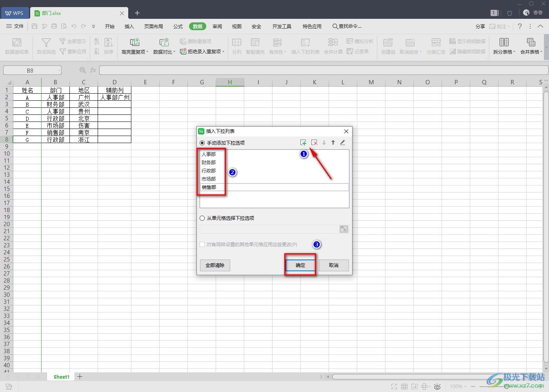
Task: Select 从单元格选择下拉选项 radio button
Action: pos(202,218)
